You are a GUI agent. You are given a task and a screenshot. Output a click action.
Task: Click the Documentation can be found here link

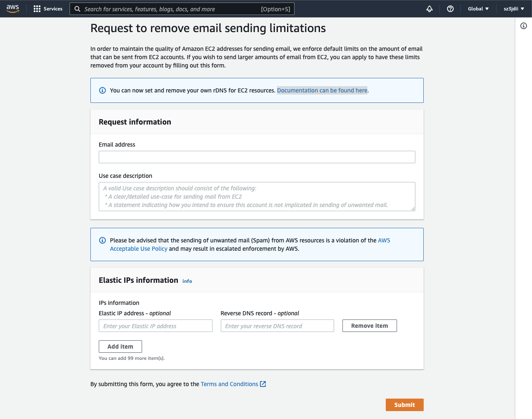pyautogui.click(x=322, y=90)
